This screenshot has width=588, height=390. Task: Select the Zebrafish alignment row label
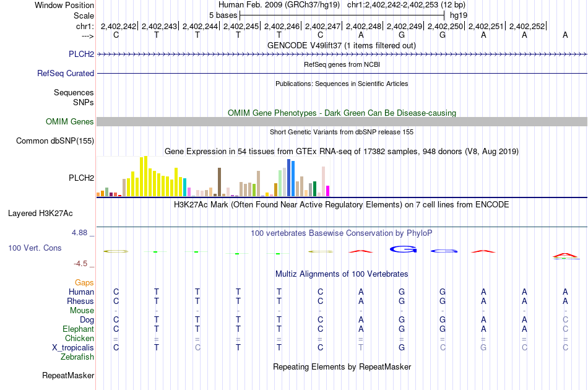point(77,357)
